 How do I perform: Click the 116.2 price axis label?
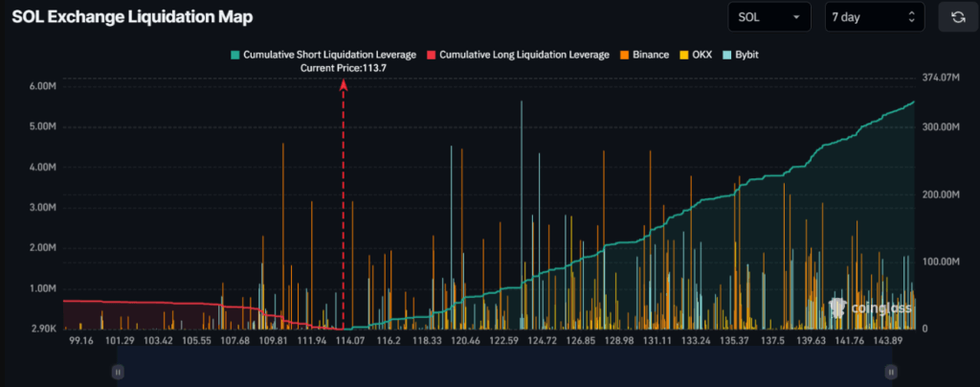click(x=389, y=341)
